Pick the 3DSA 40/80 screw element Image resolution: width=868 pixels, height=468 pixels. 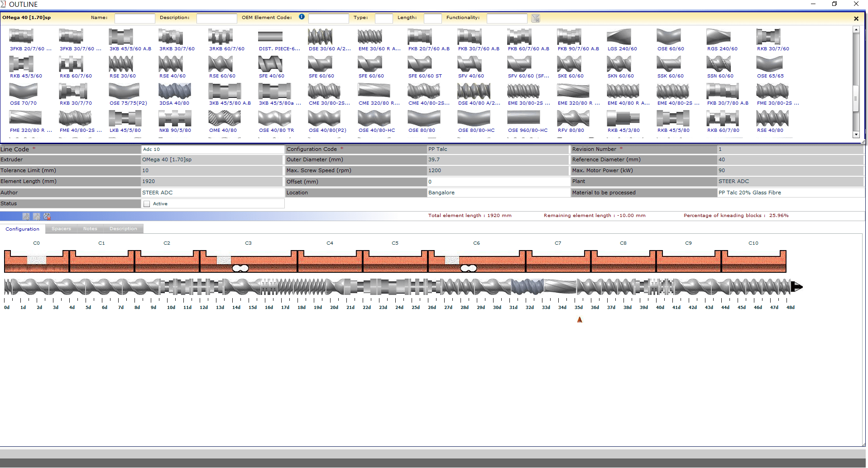pyautogui.click(x=174, y=91)
